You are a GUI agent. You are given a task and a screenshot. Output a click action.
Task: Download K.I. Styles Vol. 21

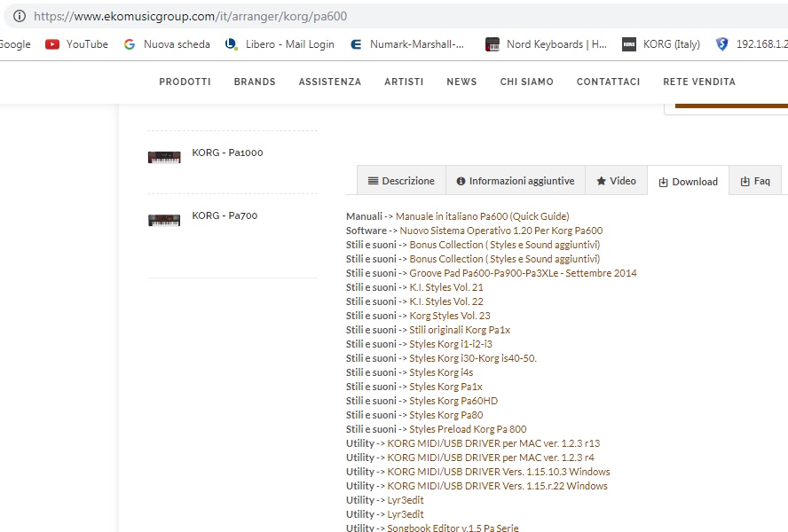[446, 287]
